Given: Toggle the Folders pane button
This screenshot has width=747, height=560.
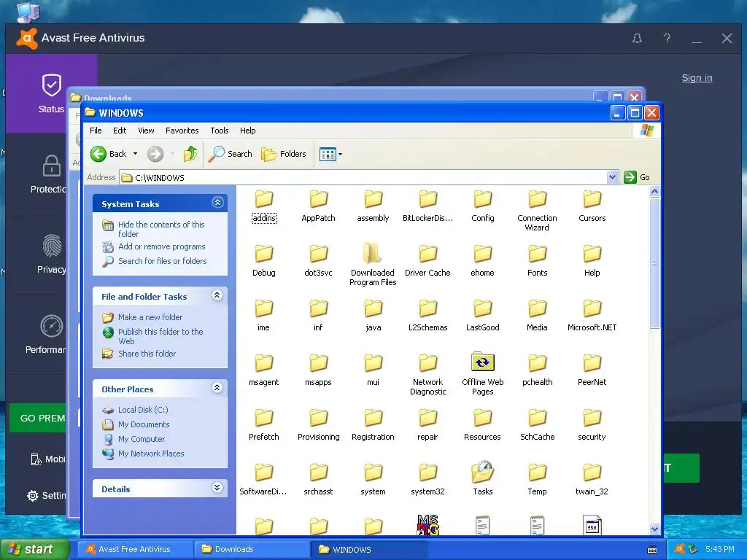Looking at the screenshot, I should [x=284, y=154].
